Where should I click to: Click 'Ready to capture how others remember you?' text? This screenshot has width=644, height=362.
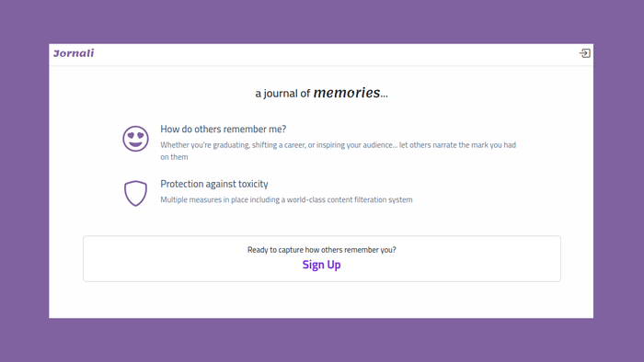pos(322,250)
